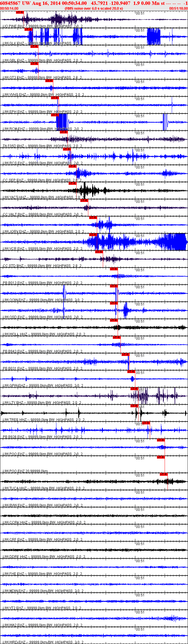188x644 pixels.
Task: Select the end time 00:51:18.00 label
Action: click(179, 9)
